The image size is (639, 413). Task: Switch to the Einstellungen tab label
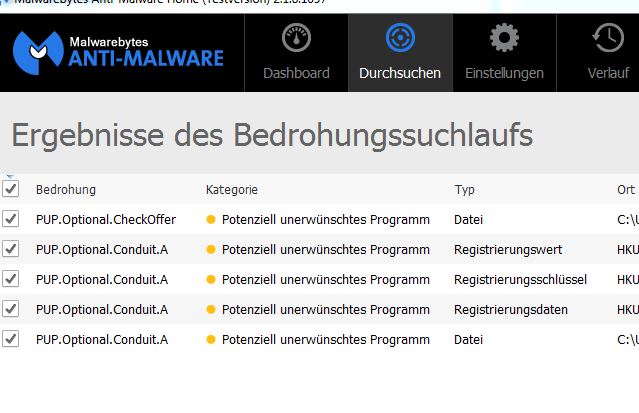pos(504,73)
